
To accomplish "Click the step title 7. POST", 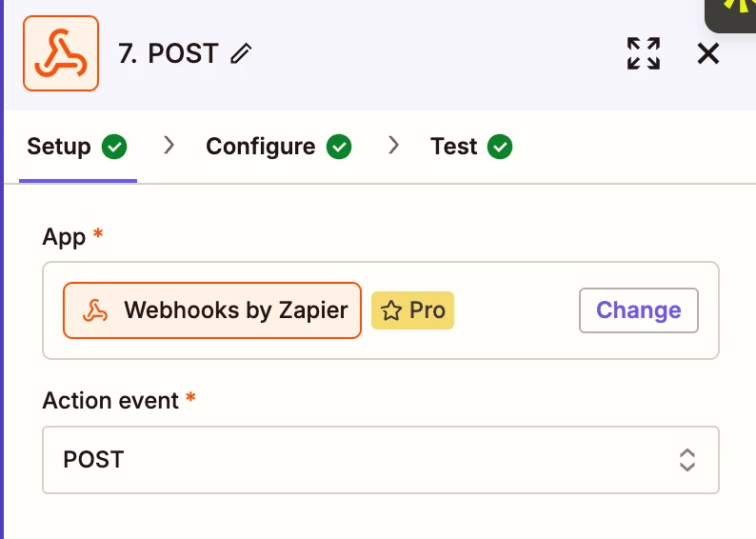I will click(169, 54).
